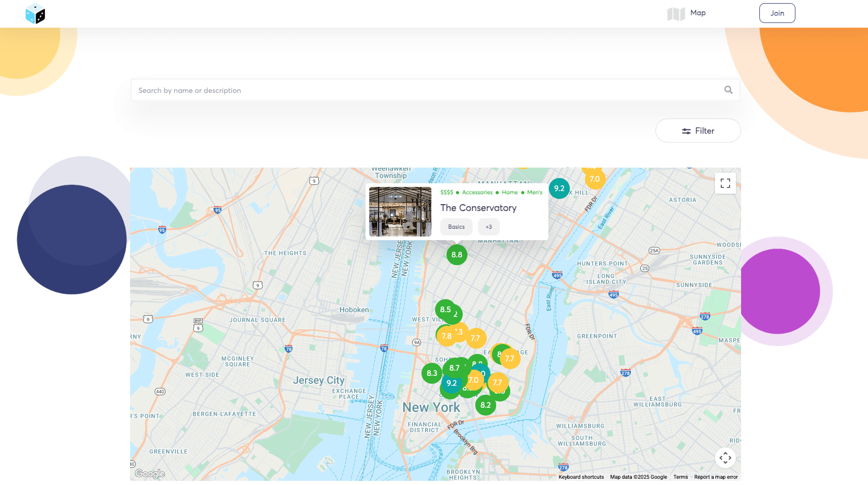868x485 pixels.
Task: Click the magnifier search icon
Action: coord(729,90)
